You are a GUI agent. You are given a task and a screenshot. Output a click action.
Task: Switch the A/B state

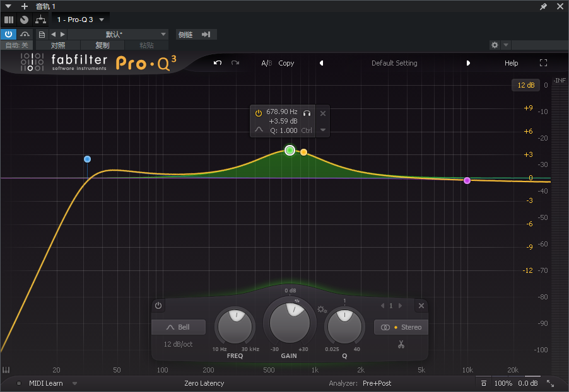point(266,63)
